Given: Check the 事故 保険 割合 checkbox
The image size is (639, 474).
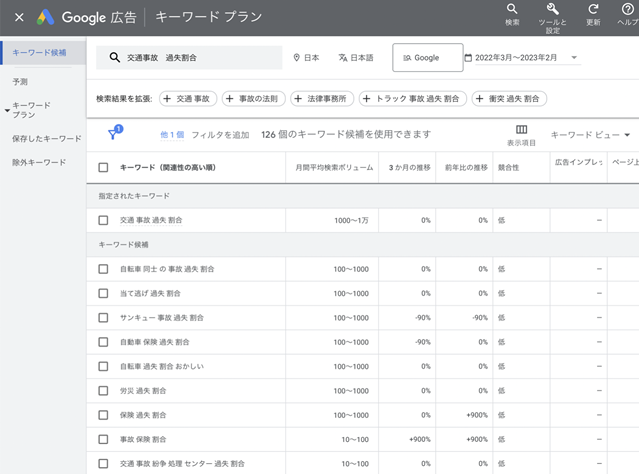Looking at the screenshot, I should coord(104,439).
